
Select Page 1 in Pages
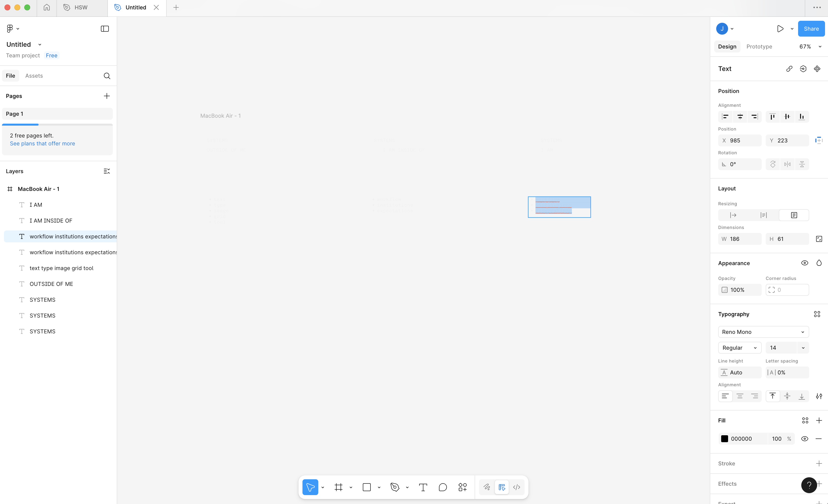coord(57,114)
